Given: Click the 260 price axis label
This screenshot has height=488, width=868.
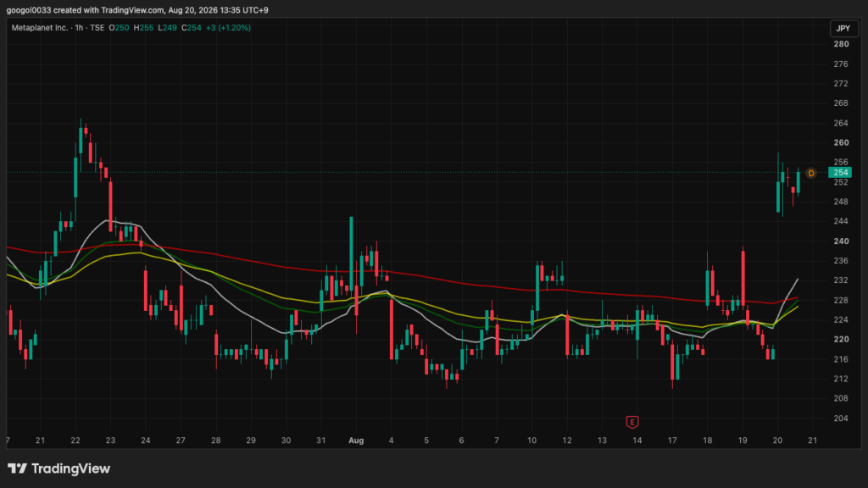Looking at the screenshot, I should pos(841,142).
